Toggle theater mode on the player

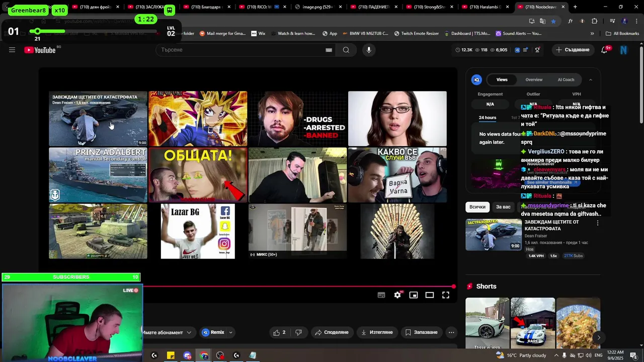430,295
